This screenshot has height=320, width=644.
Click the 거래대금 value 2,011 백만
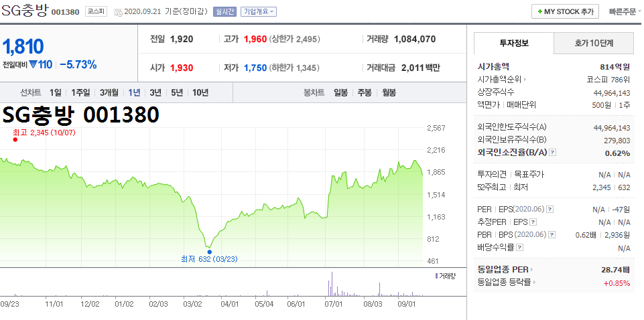(x=420, y=68)
